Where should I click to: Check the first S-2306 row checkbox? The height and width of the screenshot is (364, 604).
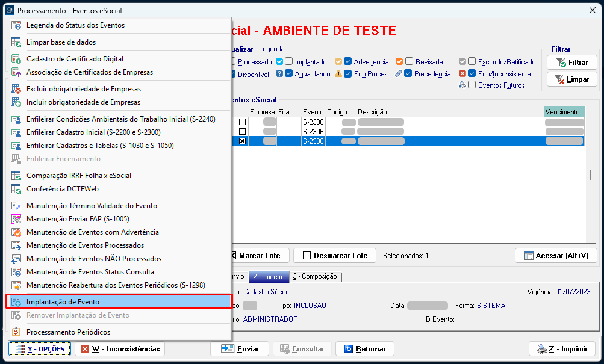point(242,122)
